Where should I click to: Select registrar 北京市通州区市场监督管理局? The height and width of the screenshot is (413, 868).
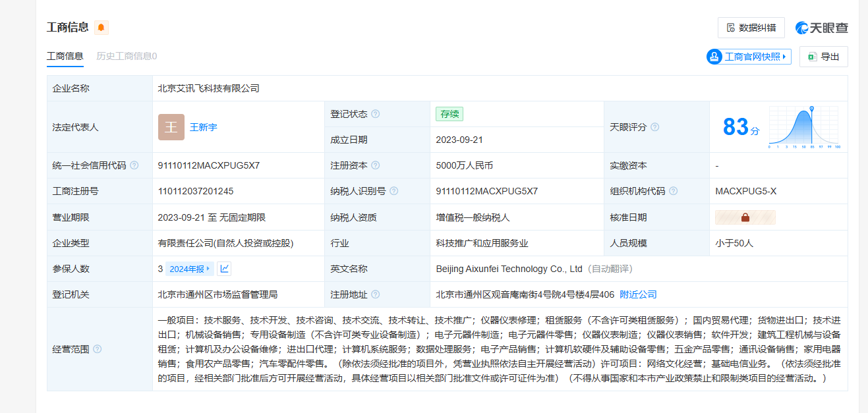tap(218, 294)
